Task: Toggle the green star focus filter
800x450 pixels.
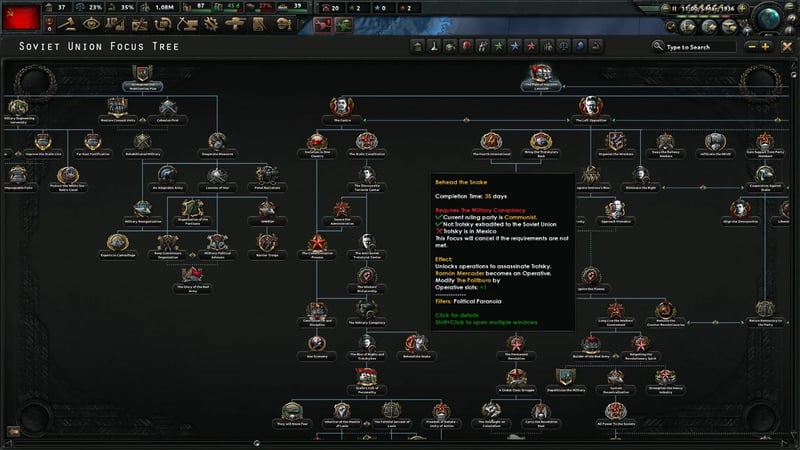Action: click(x=498, y=46)
